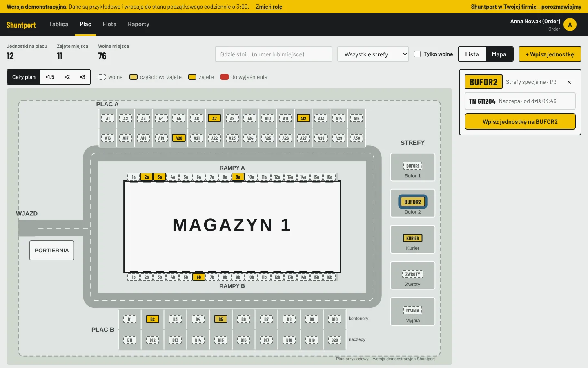Image resolution: width=588 pixels, height=368 pixels.
Task: Open the Tablica tab
Action: (58, 24)
